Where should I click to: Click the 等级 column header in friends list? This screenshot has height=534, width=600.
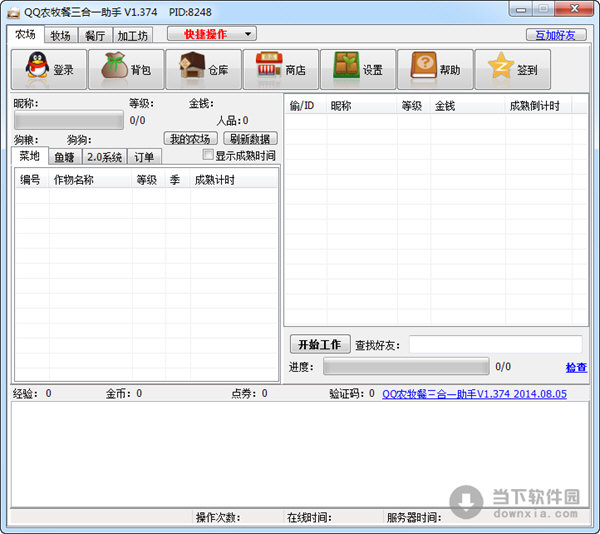414,106
